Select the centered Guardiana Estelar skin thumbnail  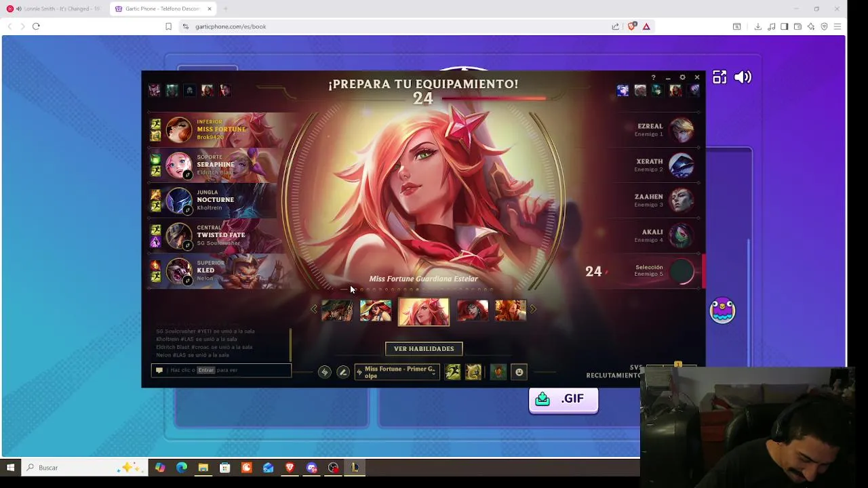[x=424, y=312]
